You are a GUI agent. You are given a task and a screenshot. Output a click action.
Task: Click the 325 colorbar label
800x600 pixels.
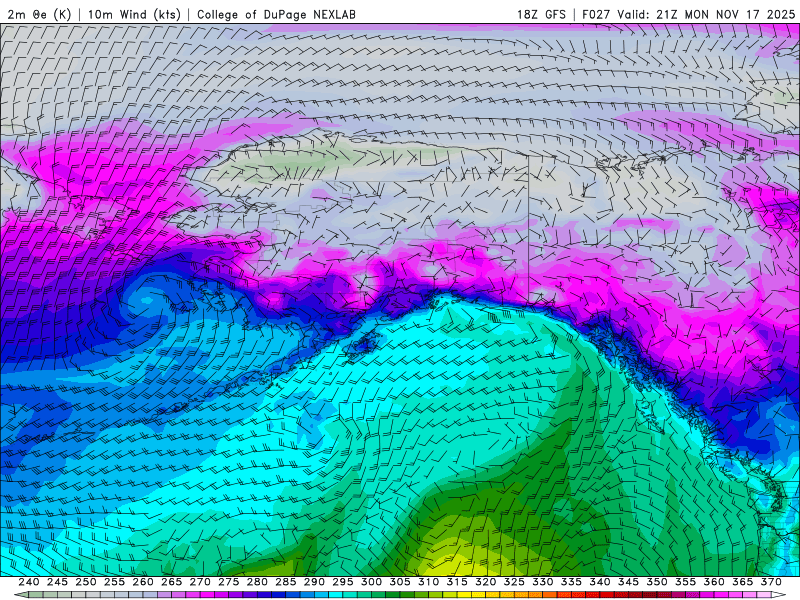(514, 582)
